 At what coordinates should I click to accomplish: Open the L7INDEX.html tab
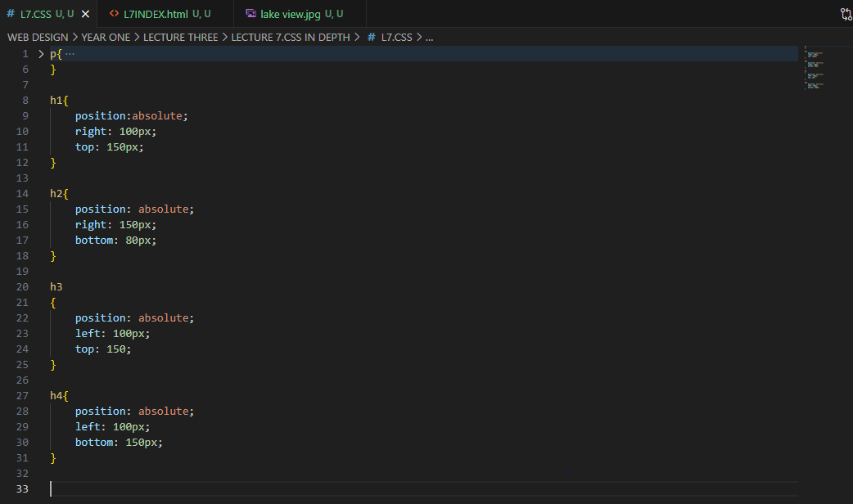coord(165,14)
